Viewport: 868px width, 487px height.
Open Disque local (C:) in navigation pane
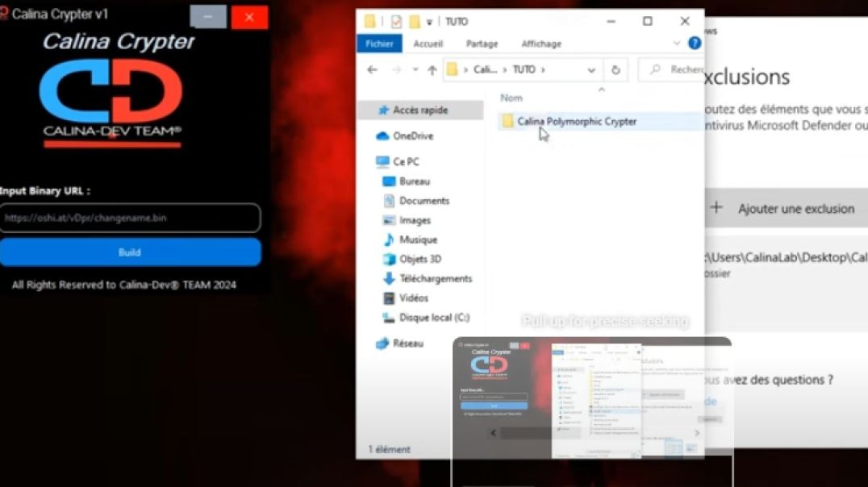(434, 318)
